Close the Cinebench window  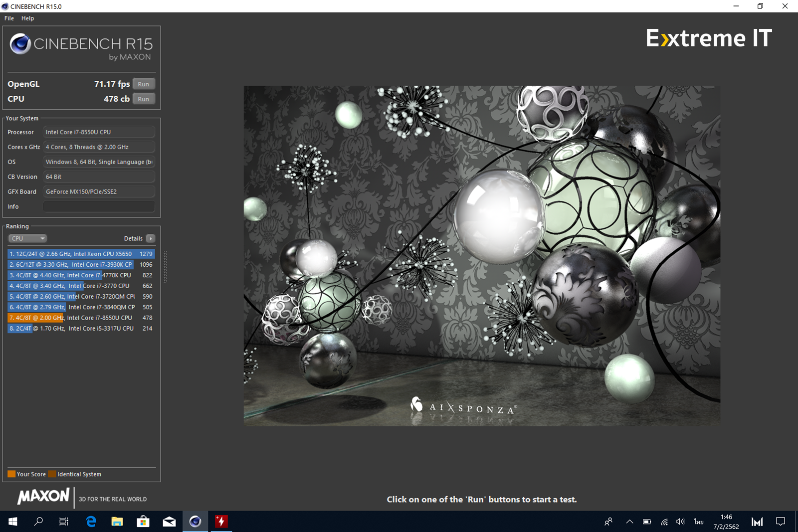click(x=785, y=6)
